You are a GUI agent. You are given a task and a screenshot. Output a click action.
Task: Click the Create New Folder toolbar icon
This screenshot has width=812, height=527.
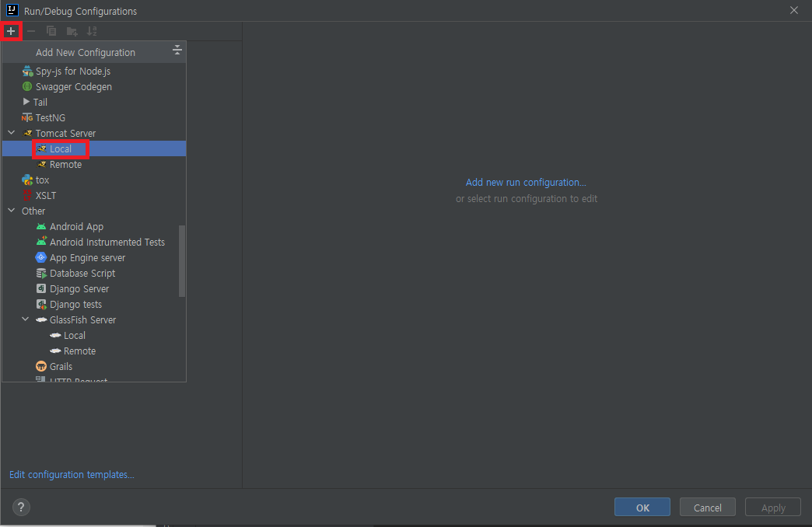coord(72,32)
